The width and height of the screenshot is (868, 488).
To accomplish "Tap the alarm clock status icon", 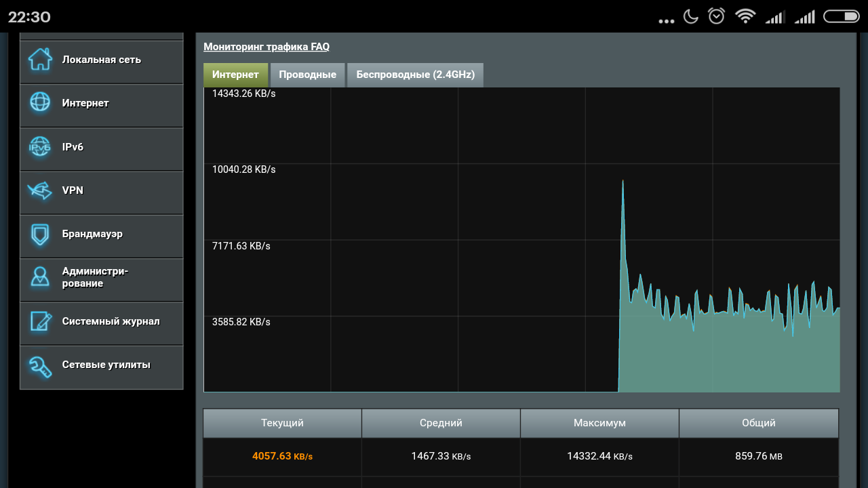I will click(x=716, y=16).
